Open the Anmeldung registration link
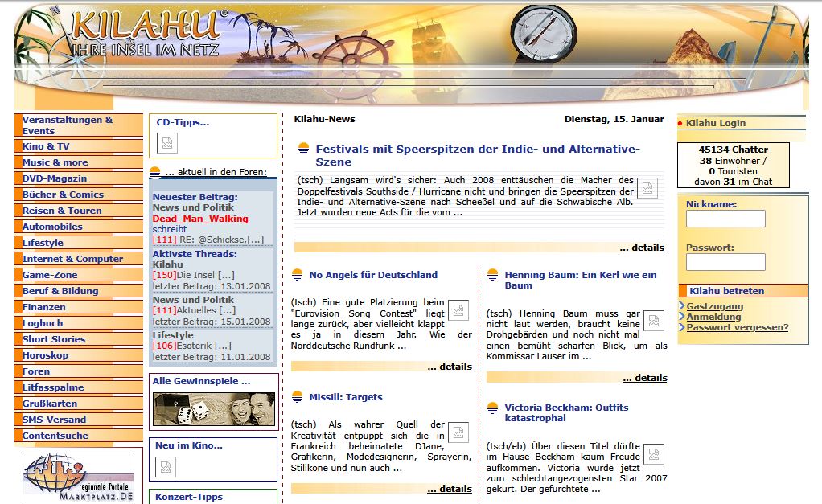This screenshot has width=822, height=504. 714,317
